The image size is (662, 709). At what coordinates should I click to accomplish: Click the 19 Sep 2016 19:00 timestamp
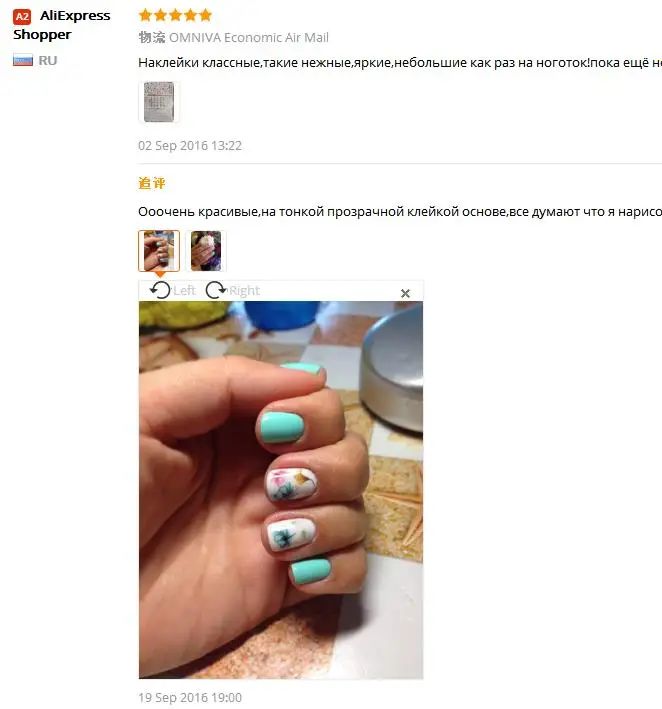pyautogui.click(x=190, y=698)
